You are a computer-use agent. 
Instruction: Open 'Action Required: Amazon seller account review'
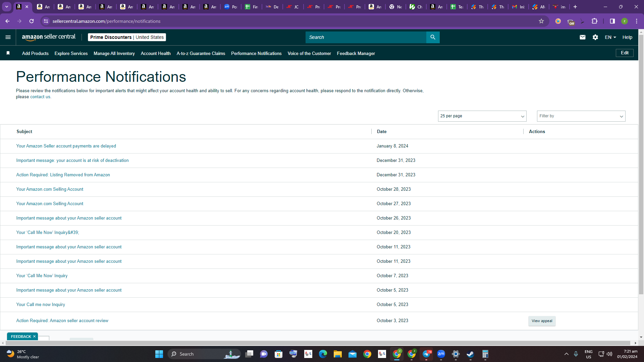(62, 321)
